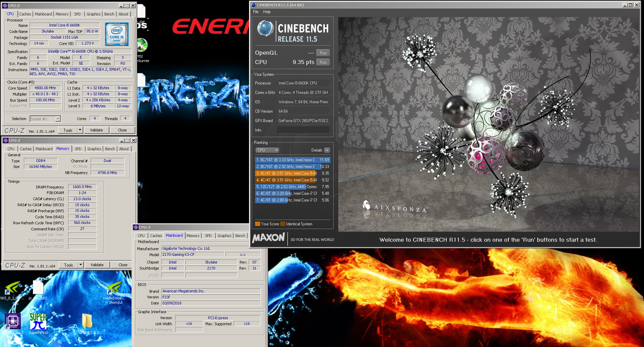
Task: Click the Intel Core i5 logo in CPU-Z
Action: click(x=117, y=34)
